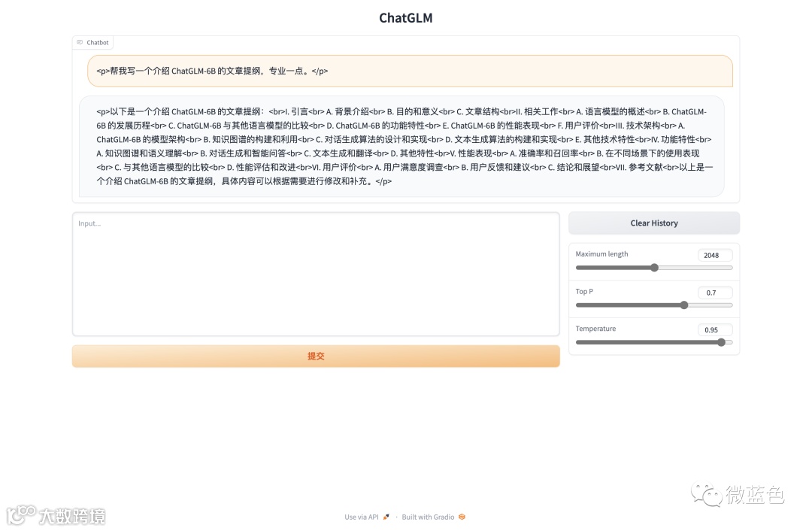Click the Top P label
This screenshot has width=812, height=531.
click(x=584, y=291)
